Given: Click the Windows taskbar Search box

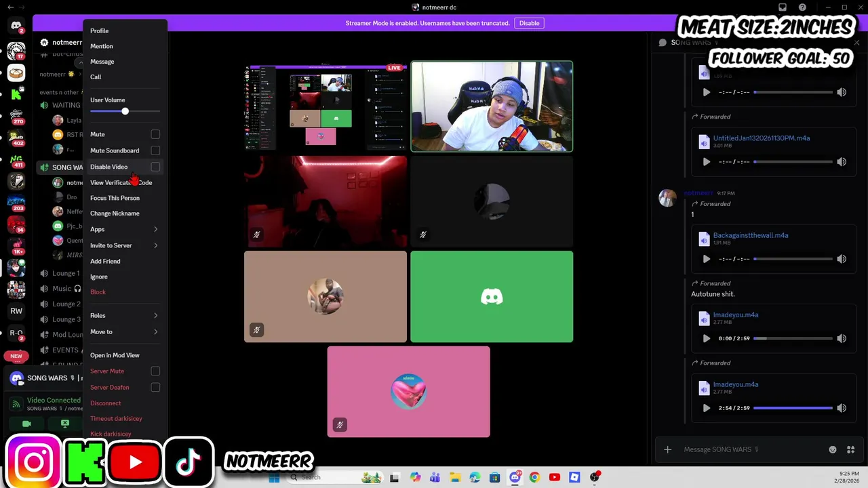Looking at the screenshot, I should click(336, 477).
